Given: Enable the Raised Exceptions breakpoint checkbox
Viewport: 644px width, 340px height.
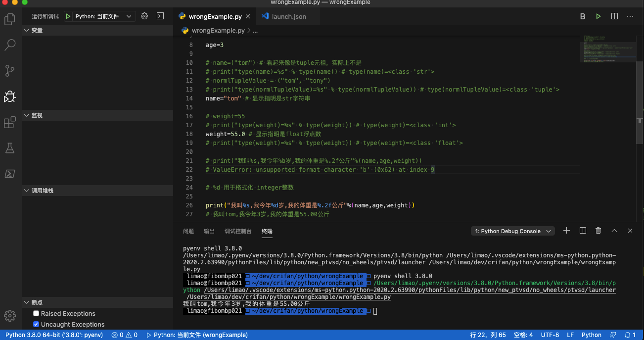Looking at the screenshot, I should pyautogui.click(x=36, y=313).
